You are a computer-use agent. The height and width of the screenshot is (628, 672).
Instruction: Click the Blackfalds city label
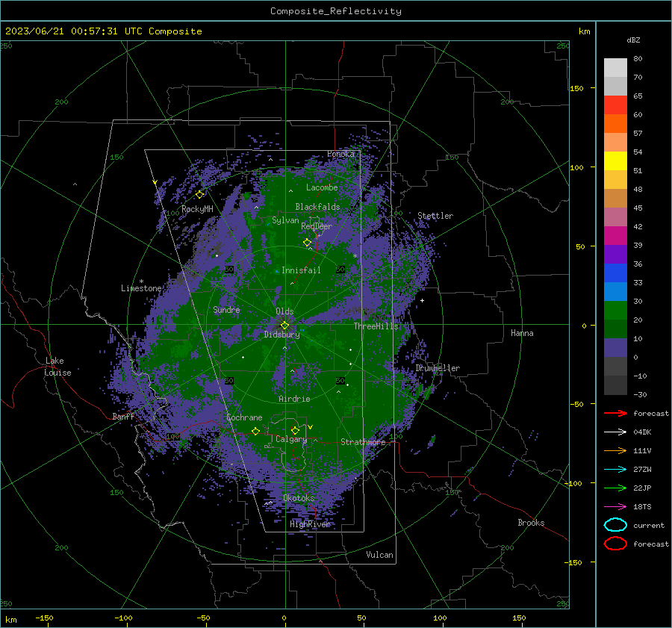click(317, 207)
